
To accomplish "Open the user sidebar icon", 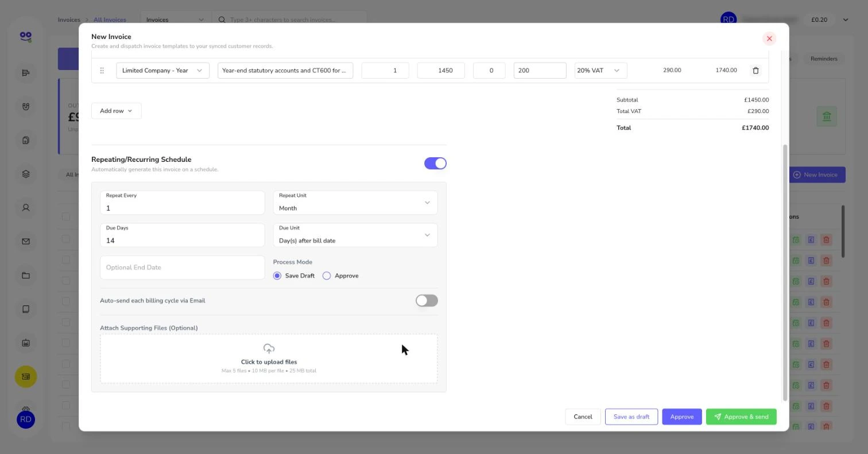I will click(25, 208).
